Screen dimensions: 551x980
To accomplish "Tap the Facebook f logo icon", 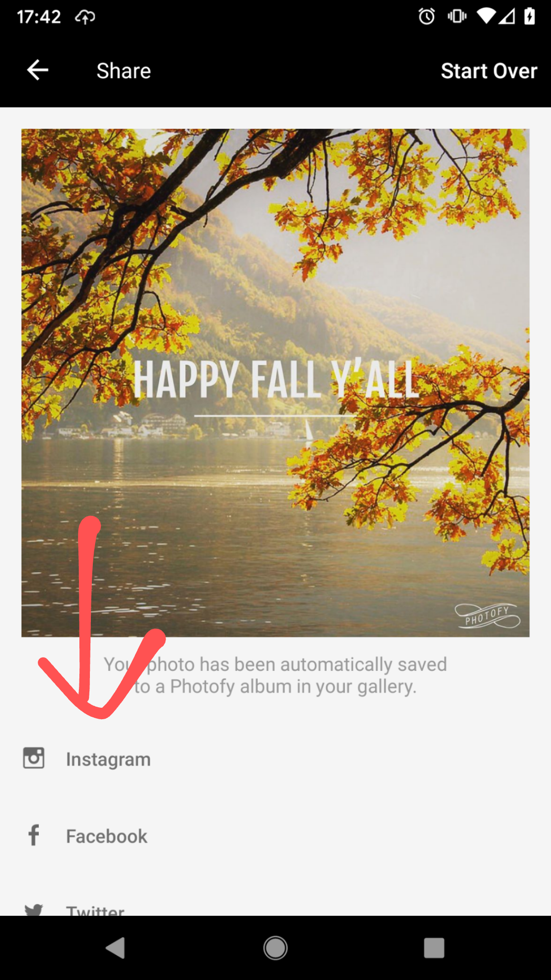I will [x=33, y=835].
